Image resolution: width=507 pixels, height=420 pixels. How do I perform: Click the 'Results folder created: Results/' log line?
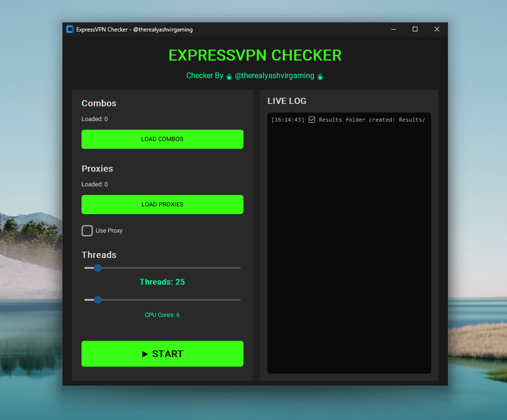(x=372, y=120)
